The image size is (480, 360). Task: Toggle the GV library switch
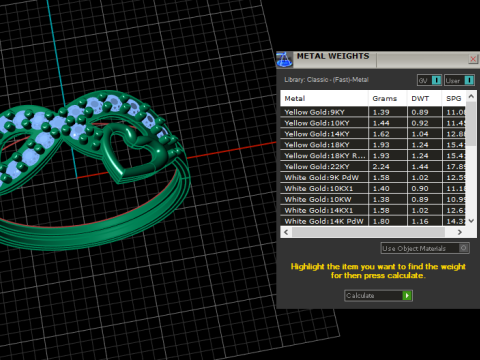429,80
